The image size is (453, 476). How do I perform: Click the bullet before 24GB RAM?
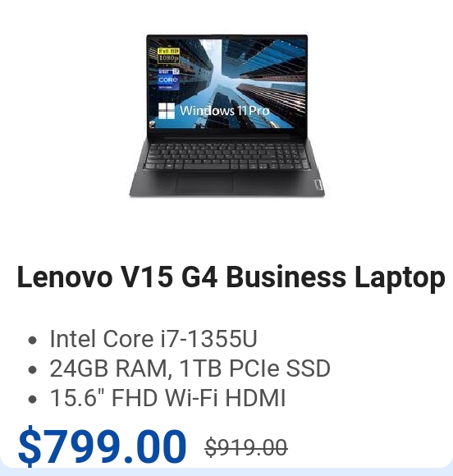pos(32,369)
